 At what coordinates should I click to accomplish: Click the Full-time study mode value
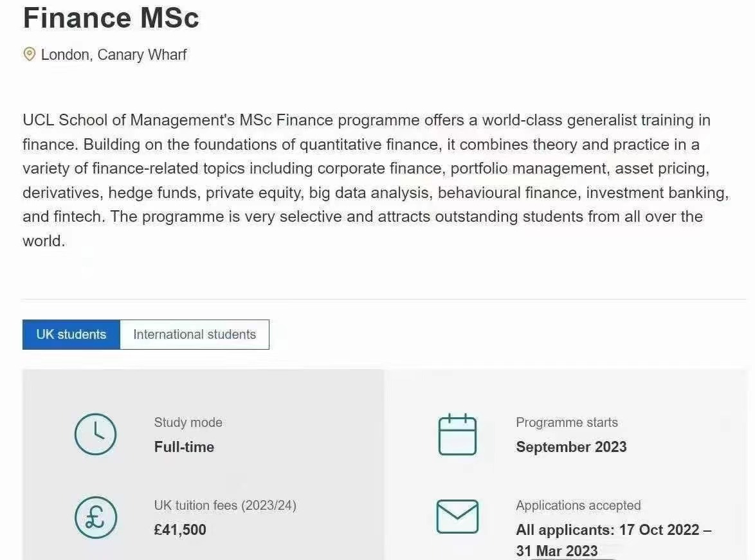pyautogui.click(x=184, y=447)
